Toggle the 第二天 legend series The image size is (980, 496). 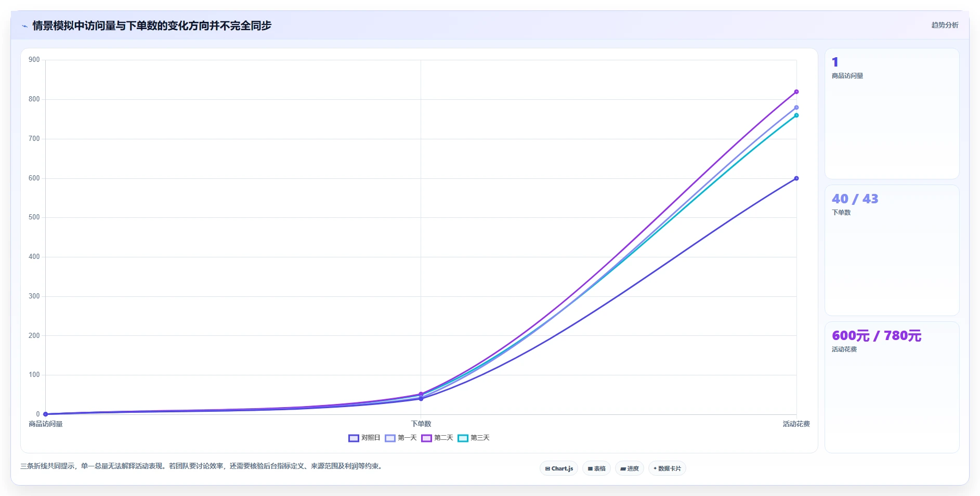coord(437,438)
